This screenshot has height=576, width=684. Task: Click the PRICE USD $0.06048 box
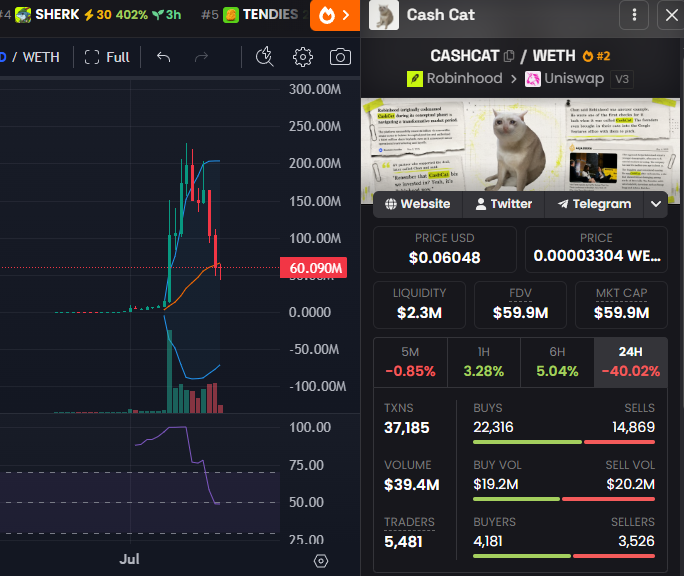(x=445, y=249)
